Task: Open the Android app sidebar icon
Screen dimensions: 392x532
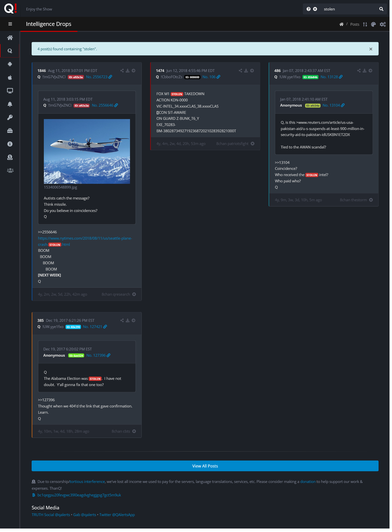Action: [x=10, y=64]
